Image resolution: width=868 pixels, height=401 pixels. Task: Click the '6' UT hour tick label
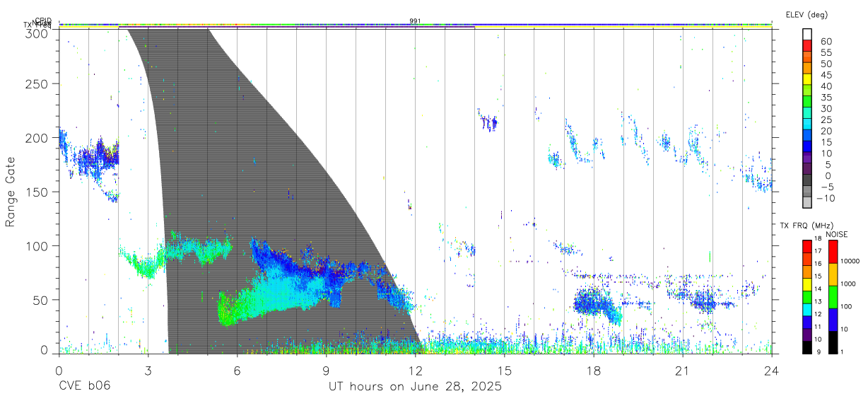click(237, 371)
